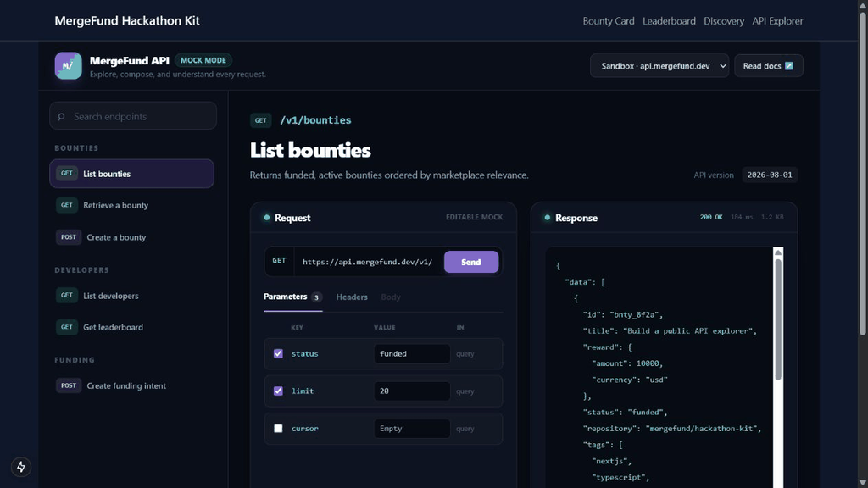Switch to the Headers tab
868x488 pixels.
tap(352, 297)
